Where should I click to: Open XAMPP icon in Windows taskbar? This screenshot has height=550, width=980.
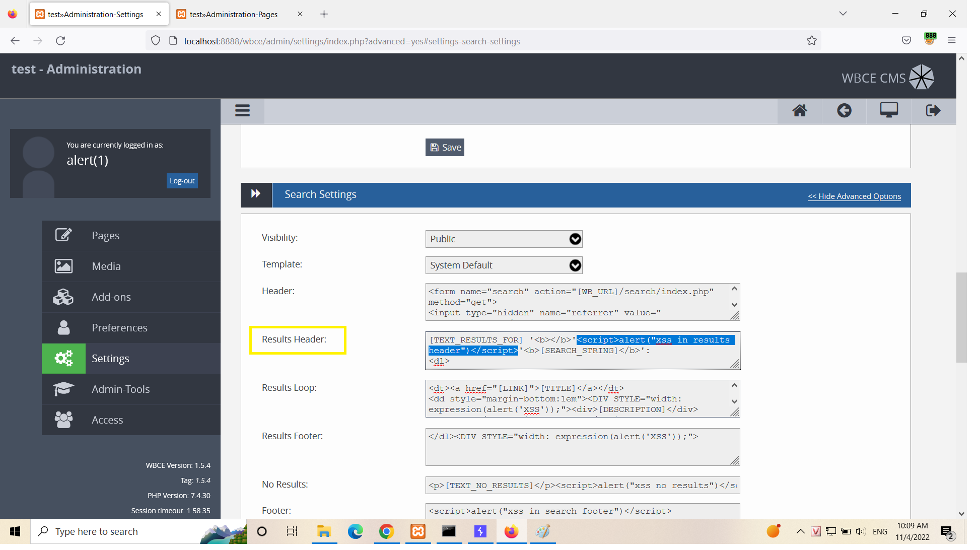coord(418,531)
